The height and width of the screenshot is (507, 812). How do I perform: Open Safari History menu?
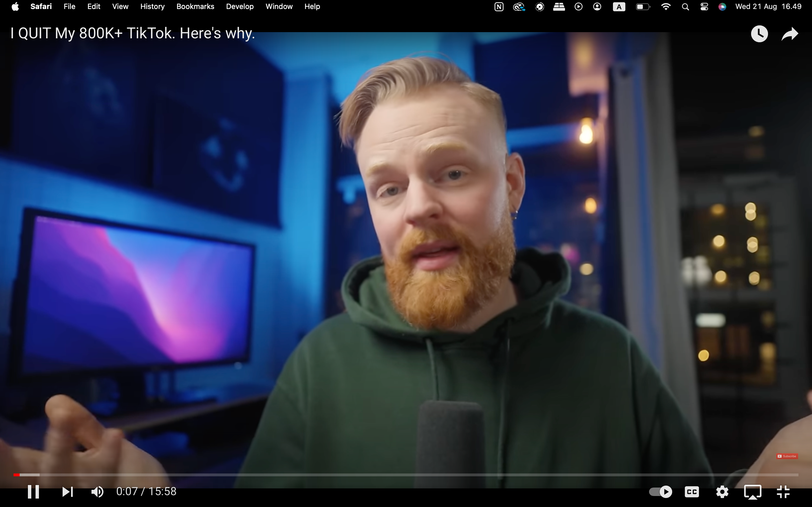click(153, 6)
